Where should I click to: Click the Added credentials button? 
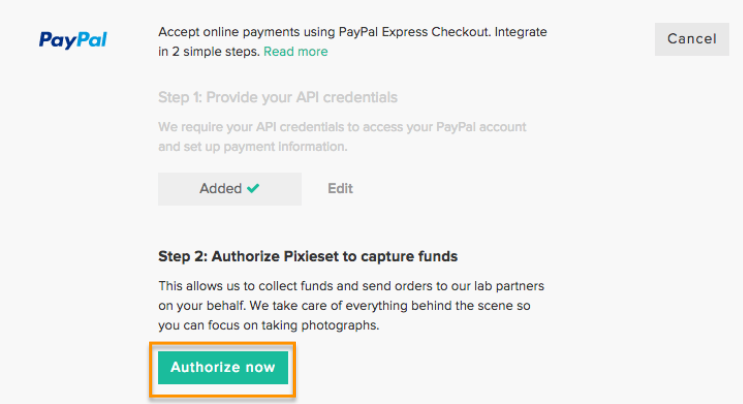click(x=230, y=189)
